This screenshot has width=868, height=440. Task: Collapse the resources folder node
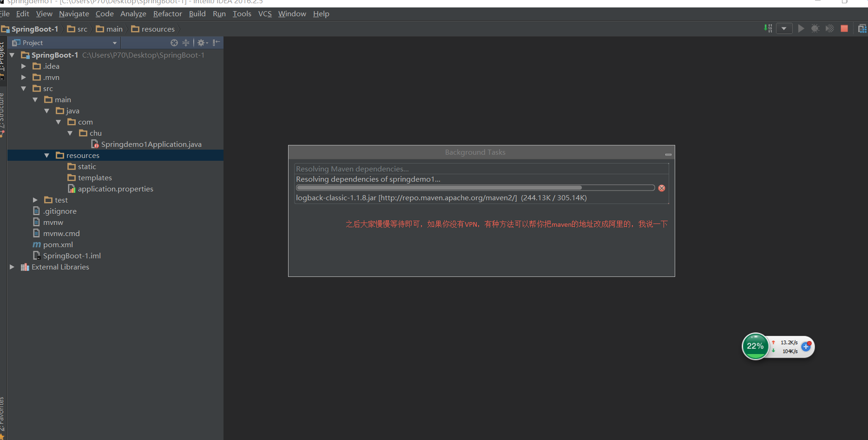[x=47, y=156]
